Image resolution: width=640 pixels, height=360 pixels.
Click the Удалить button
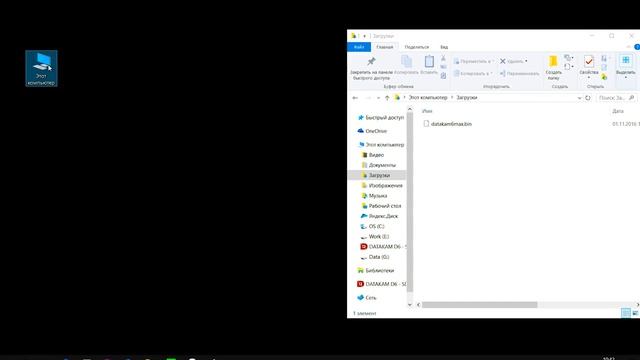[512, 61]
